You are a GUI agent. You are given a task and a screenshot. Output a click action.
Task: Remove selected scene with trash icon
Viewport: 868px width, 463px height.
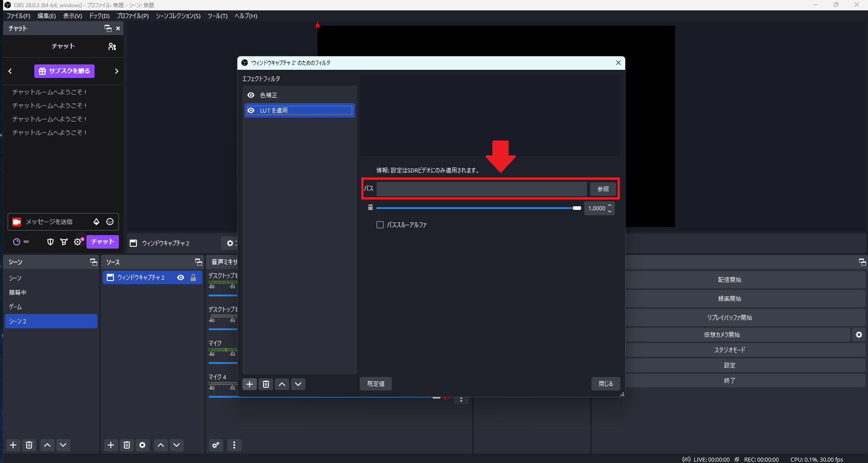click(29, 445)
